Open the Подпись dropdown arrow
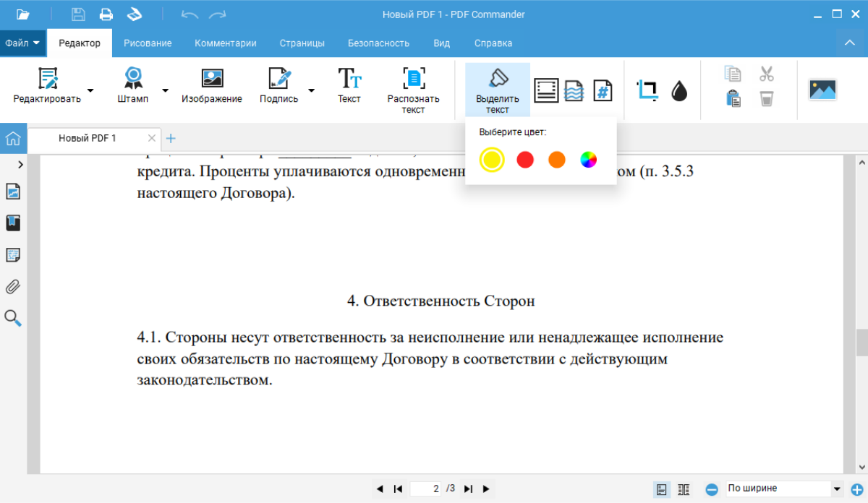Screen dimensions: 868x503 point(312,90)
